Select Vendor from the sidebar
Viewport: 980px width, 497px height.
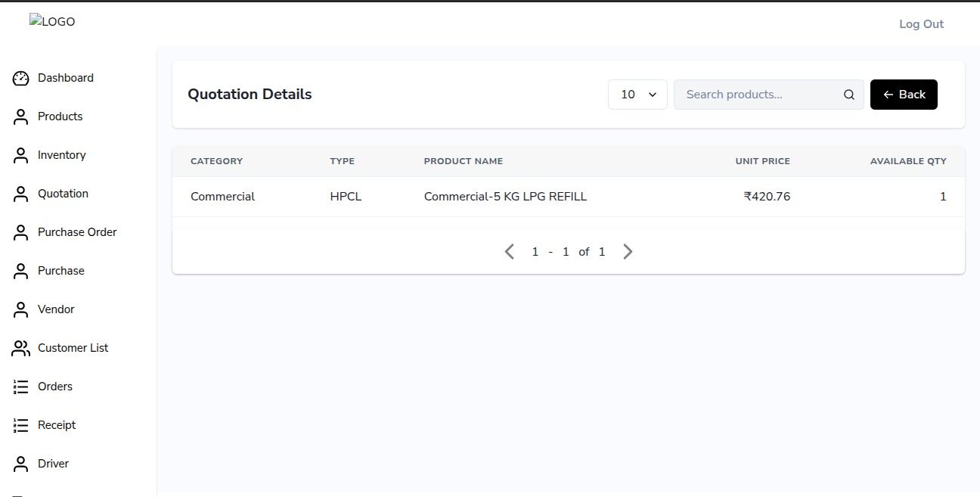coord(56,309)
